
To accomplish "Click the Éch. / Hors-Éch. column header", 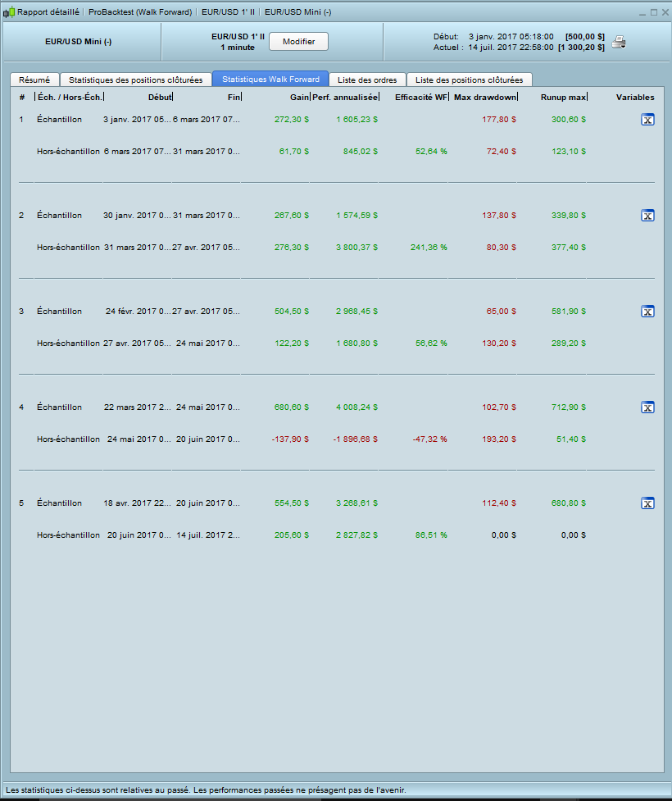I will 70,97.
